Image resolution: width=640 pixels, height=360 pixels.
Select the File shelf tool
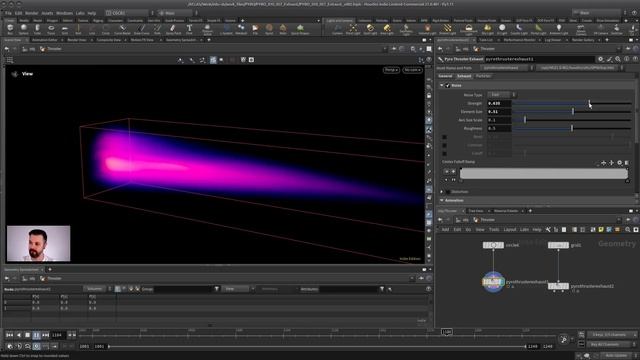click(255, 29)
